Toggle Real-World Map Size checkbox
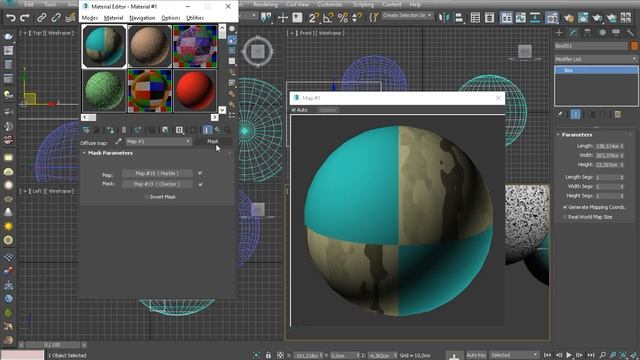Screen dimensions: 640x360 [x=565, y=217]
